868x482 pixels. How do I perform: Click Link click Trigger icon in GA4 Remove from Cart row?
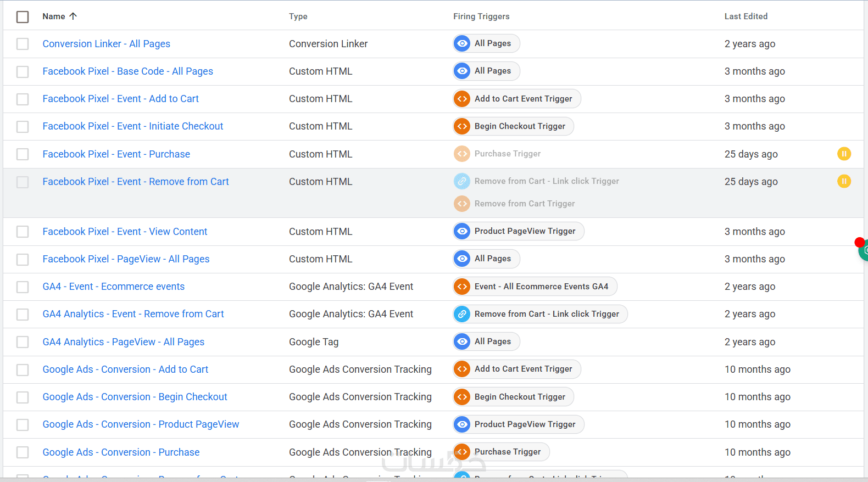click(x=463, y=314)
